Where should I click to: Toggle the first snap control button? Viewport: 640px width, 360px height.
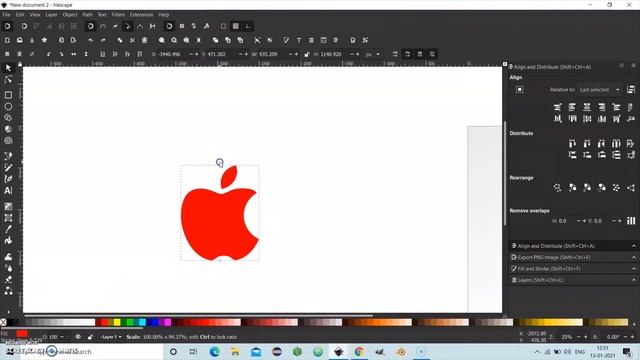[x=7, y=26]
